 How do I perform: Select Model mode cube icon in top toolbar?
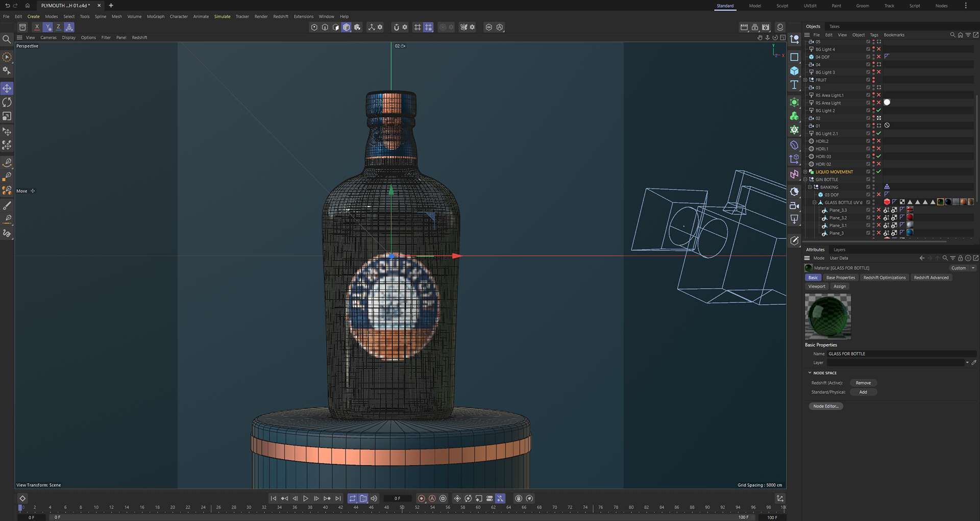[x=347, y=27]
